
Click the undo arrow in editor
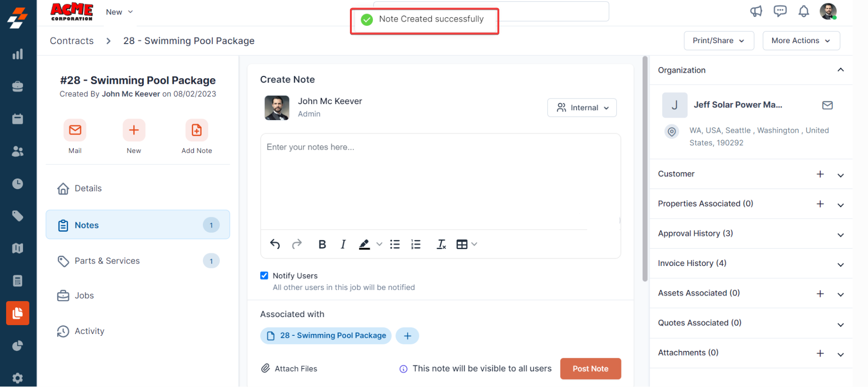(275, 244)
